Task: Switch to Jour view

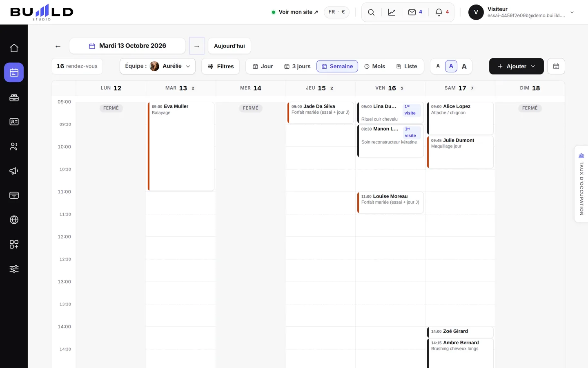Action: click(x=263, y=66)
